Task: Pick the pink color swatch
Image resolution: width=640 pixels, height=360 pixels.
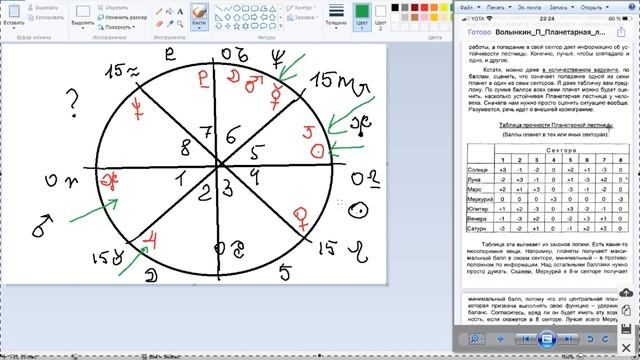Action: click(x=424, y=18)
